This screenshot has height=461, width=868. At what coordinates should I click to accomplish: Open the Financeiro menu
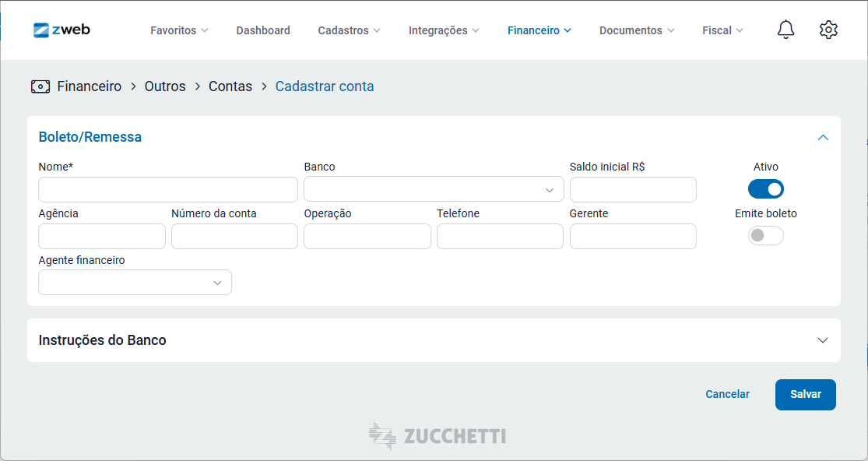539,30
